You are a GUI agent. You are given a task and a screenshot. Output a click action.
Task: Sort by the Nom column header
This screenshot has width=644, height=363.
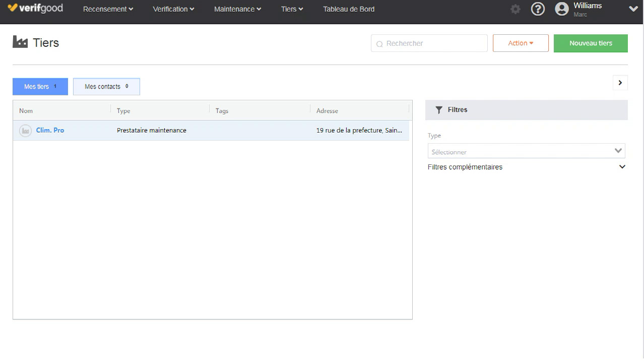26,111
